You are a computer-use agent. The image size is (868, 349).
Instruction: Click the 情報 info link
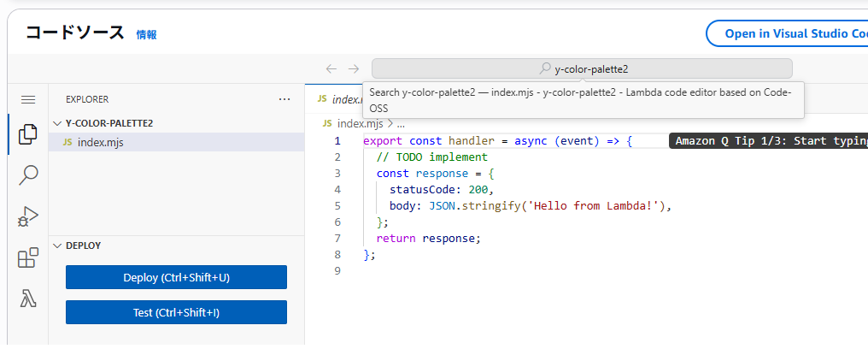tap(146, 35)
